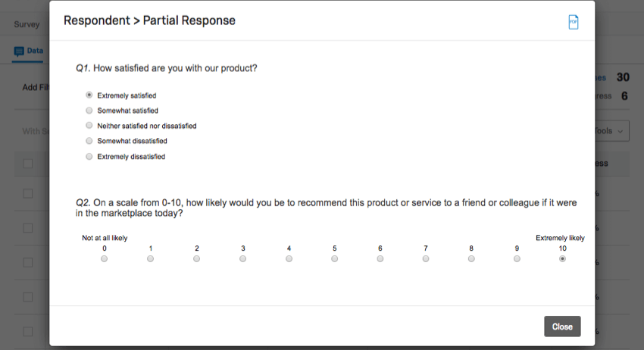Choose rating 3 on the recommend scale
The width and height of the screenshot is (644, 350).
243,259
